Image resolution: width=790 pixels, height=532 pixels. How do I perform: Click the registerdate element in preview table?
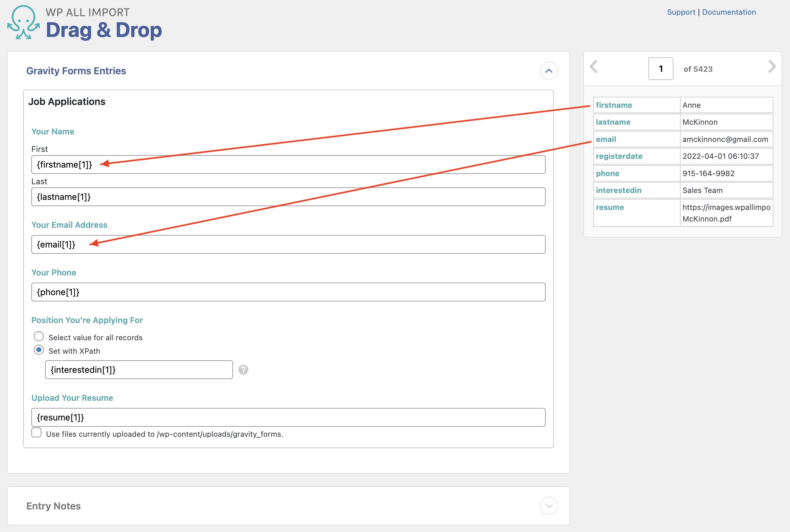619,156
